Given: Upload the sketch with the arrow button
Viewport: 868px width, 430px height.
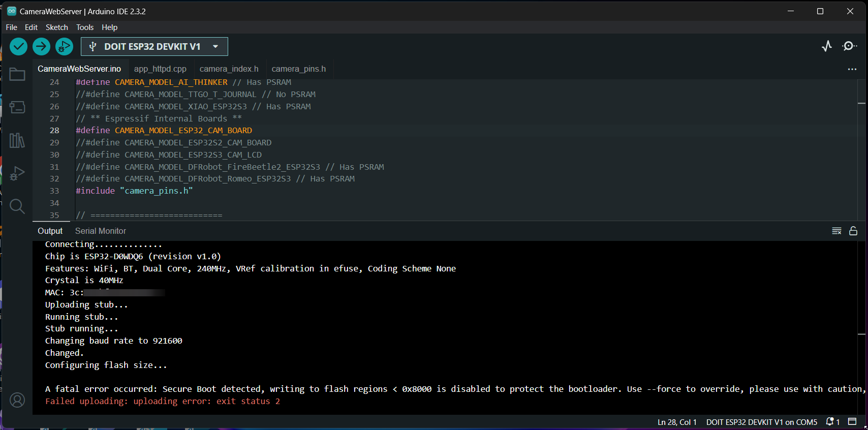Looking at the screenshot, I should [41, 47].
